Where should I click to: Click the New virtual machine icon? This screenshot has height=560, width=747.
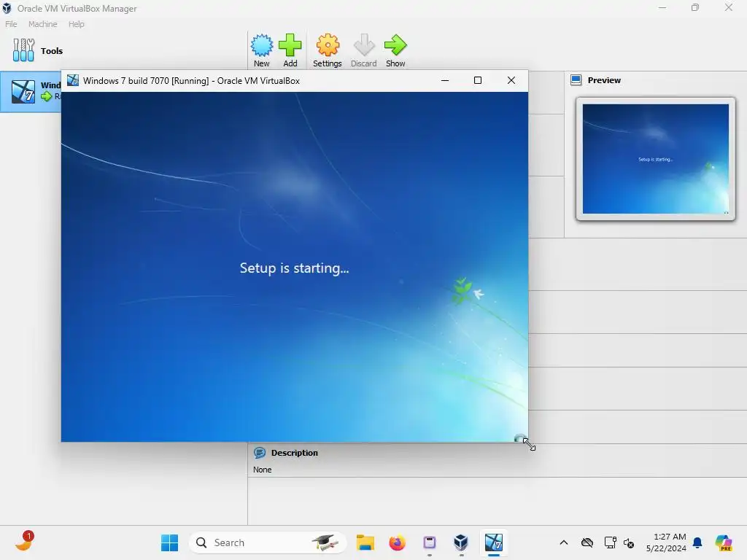[262, 46]
